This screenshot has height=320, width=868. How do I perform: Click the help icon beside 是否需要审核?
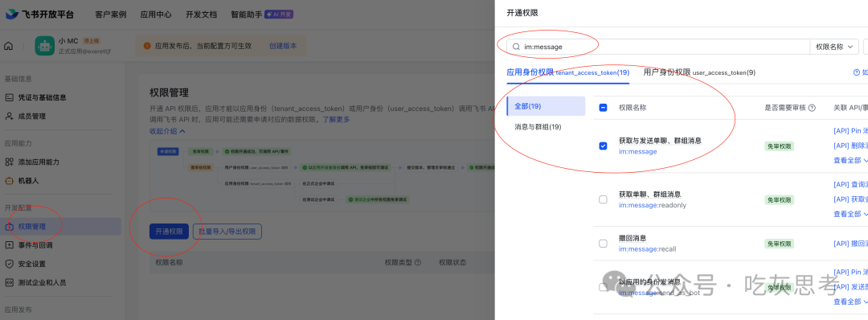tap(812, 108)
